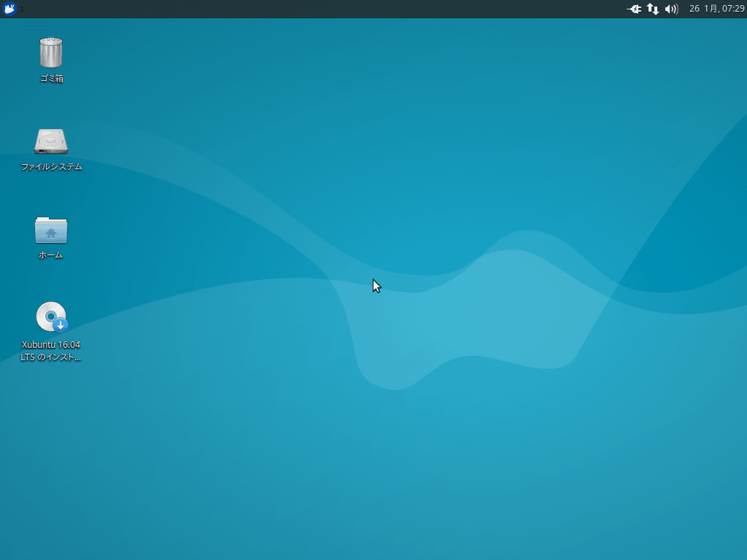Click the dark top panel bar

coord(365,9)
